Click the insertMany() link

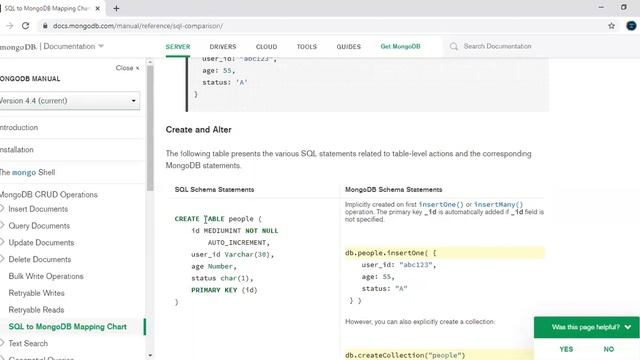[498, 204]
